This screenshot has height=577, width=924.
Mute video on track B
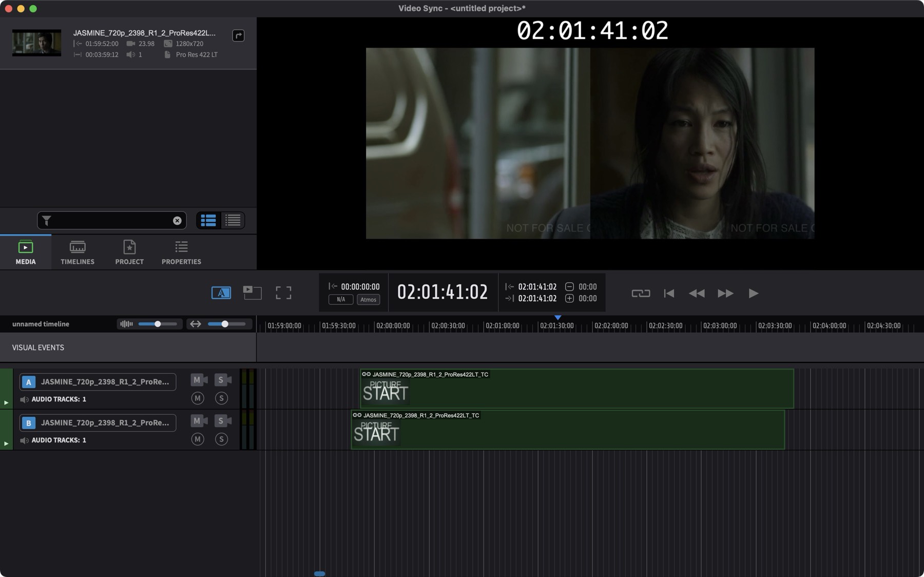pos(199,421)
